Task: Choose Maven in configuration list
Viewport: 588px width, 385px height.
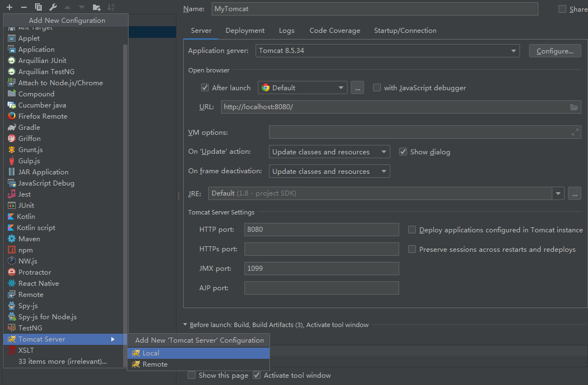Action: [x=29, y=238]
